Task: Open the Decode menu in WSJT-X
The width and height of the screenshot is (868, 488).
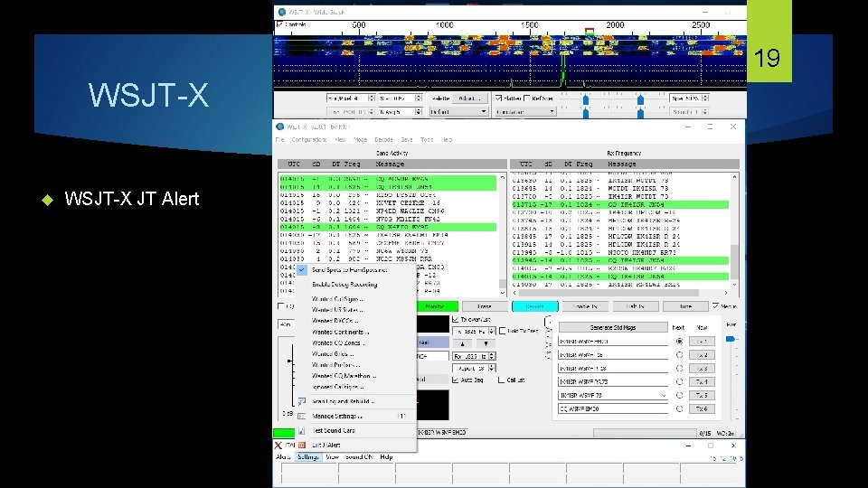Action: (383, 139)
